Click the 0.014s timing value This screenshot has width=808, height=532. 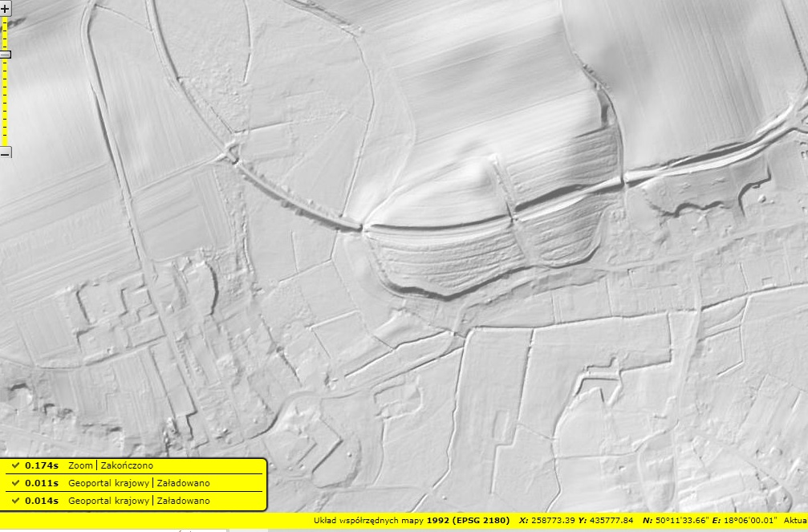tap(42, 501)
